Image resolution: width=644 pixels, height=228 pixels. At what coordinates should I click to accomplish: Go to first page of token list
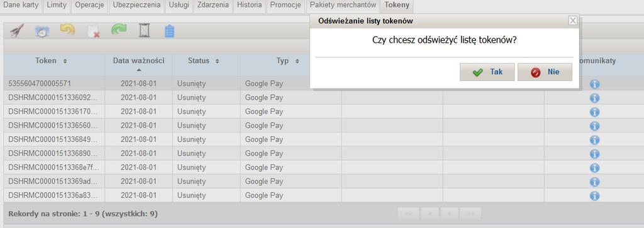[x=408, y=214]
